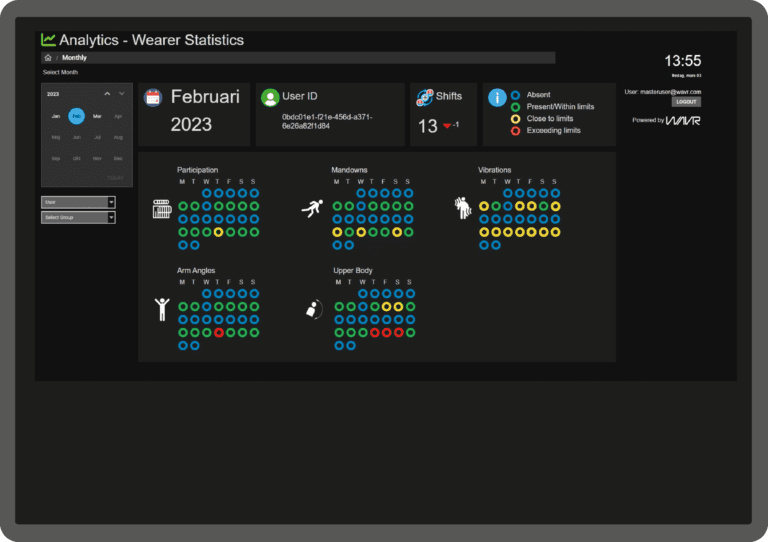Click the Participation exoskeleton icon
Screen dimensions: 768x542
(x=162, y=210)
